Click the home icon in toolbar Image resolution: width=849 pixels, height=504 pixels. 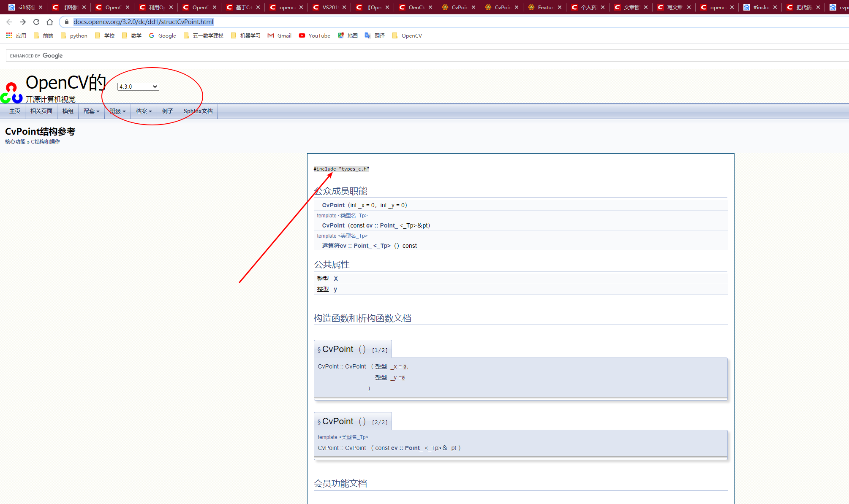50,22
